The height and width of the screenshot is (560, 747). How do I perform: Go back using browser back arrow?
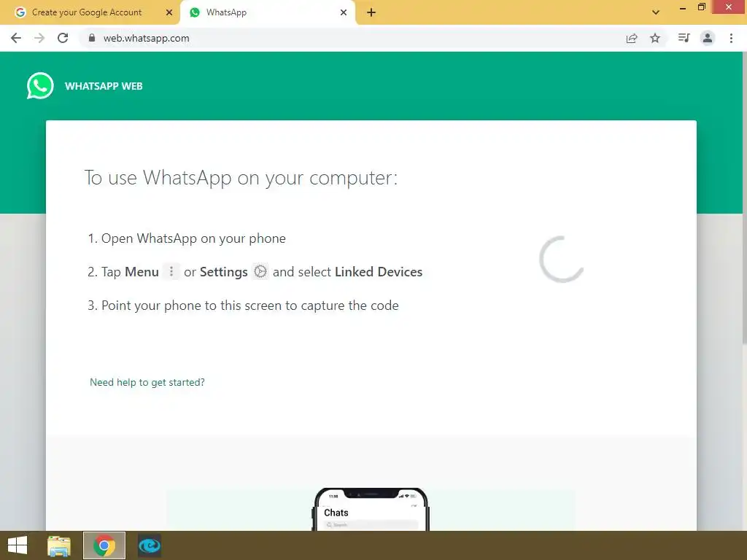click(x=16, y=38)
